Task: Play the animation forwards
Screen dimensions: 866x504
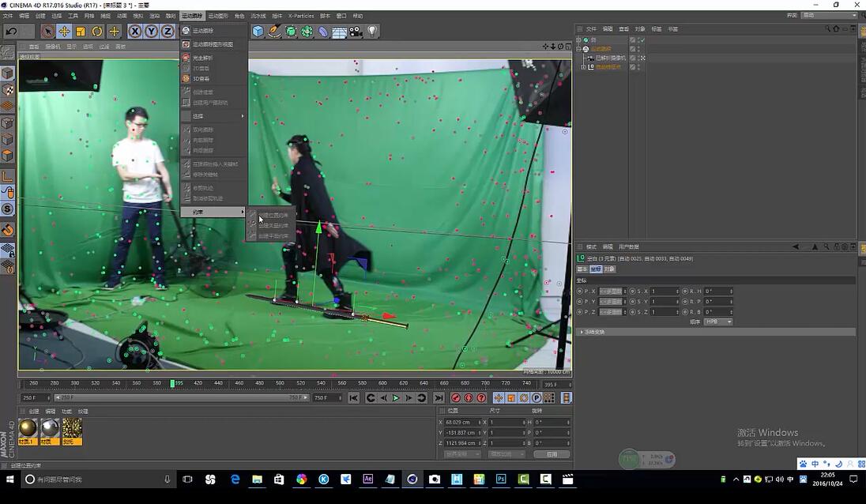Action: click(396, 397)
